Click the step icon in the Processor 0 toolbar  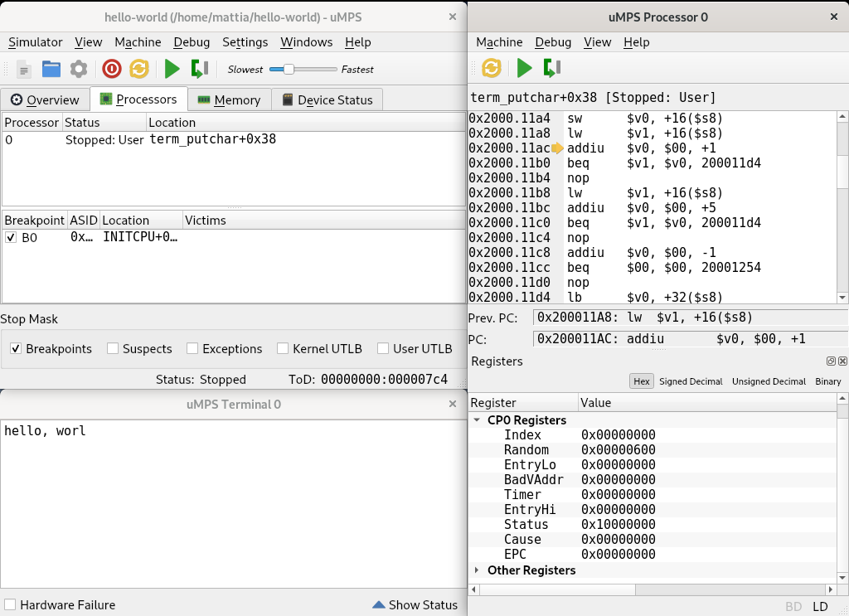click(552, 68)
